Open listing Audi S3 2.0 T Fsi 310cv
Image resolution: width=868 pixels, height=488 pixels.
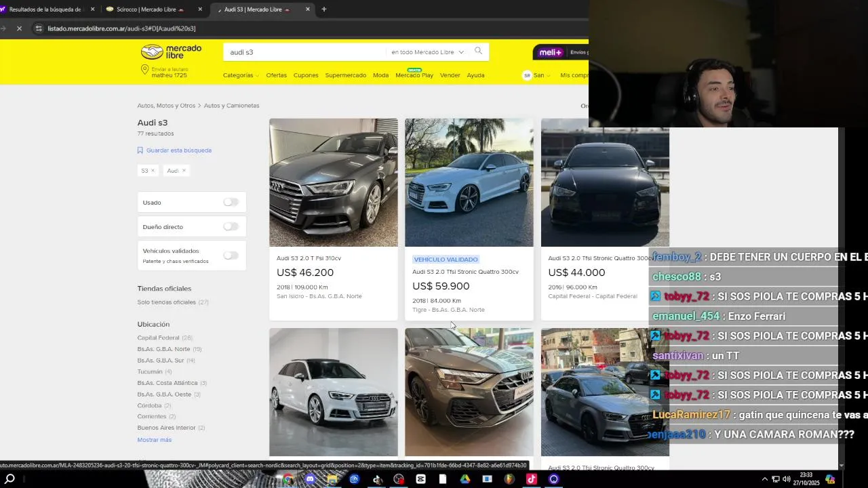click(x=309, y=258)
